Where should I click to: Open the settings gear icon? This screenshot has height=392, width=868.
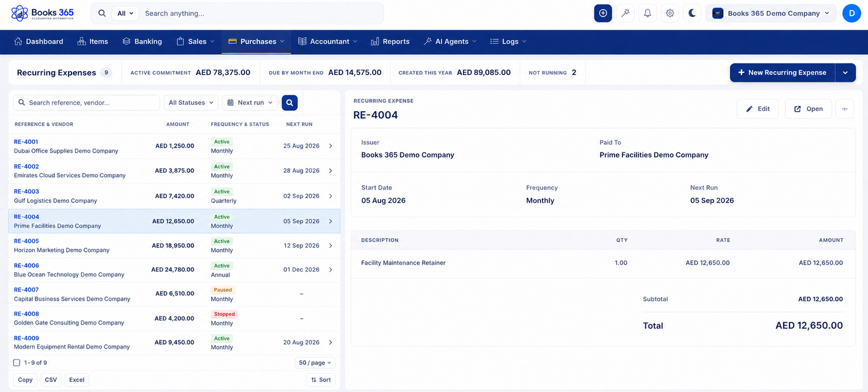click(x=670, y=14)
